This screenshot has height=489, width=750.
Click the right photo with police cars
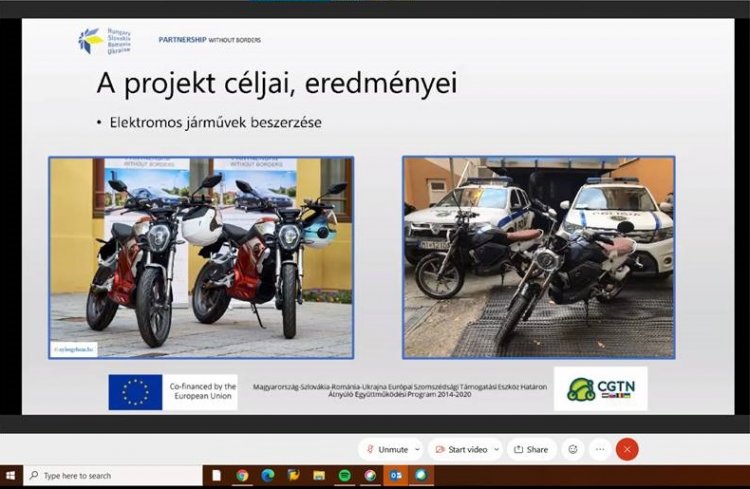click(538, 257)
